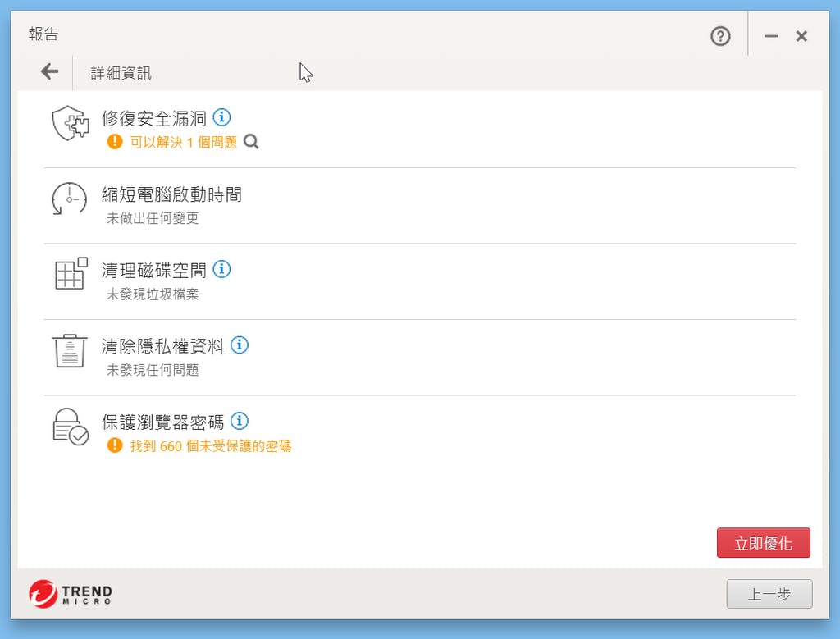This screenshot has width=840, height=639.
Task: Open the 可以解決 1 個問題 link
Action: coord(183,142)
